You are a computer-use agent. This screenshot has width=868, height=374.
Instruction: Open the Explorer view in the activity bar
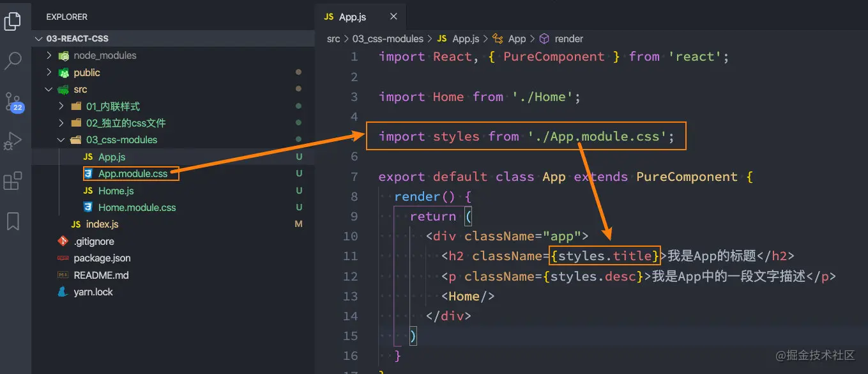tap(13, 21)
